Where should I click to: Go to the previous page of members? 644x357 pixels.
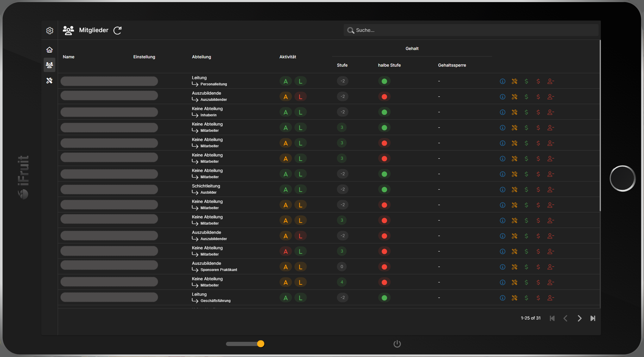(566, 318)
